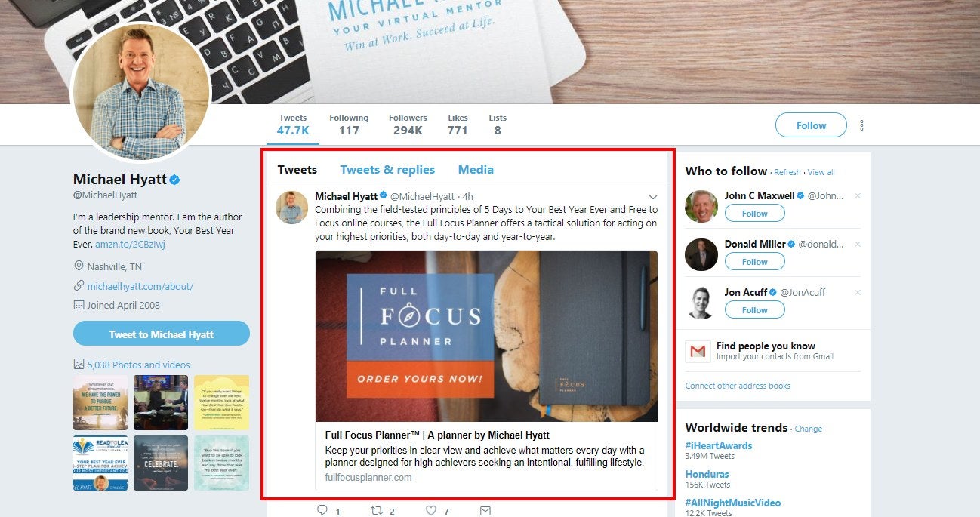Open the Full Focus Planner card image
The image size is (980, 517).
(486, 336)
